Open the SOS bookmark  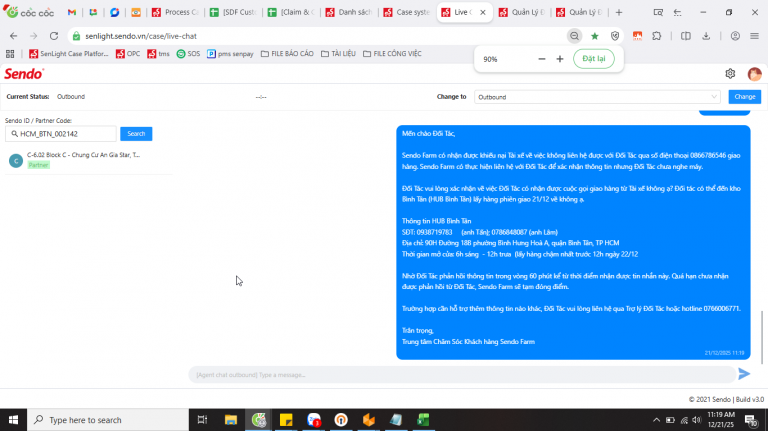189,54
